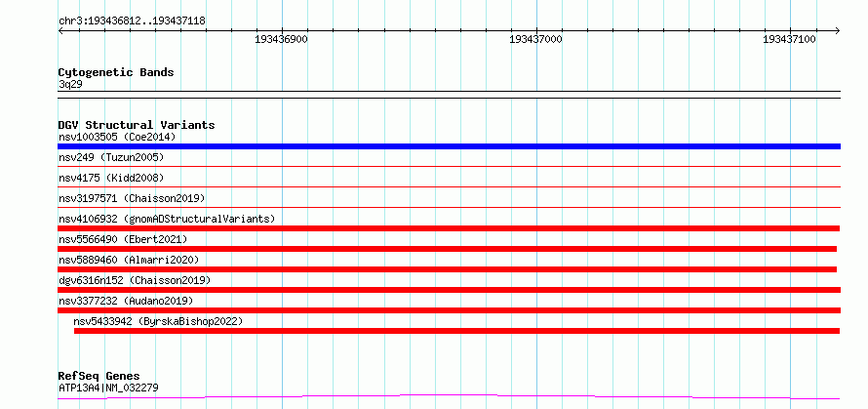
Task: Click the Cytogenetic Bands track heading
Action: [x=116, y=72]
